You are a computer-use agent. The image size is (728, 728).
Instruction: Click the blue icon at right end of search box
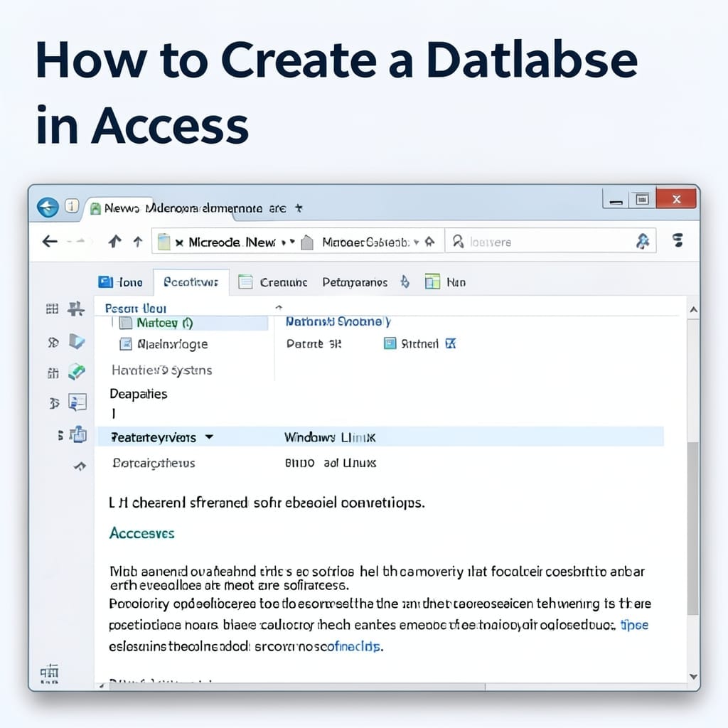click(643, 241)
